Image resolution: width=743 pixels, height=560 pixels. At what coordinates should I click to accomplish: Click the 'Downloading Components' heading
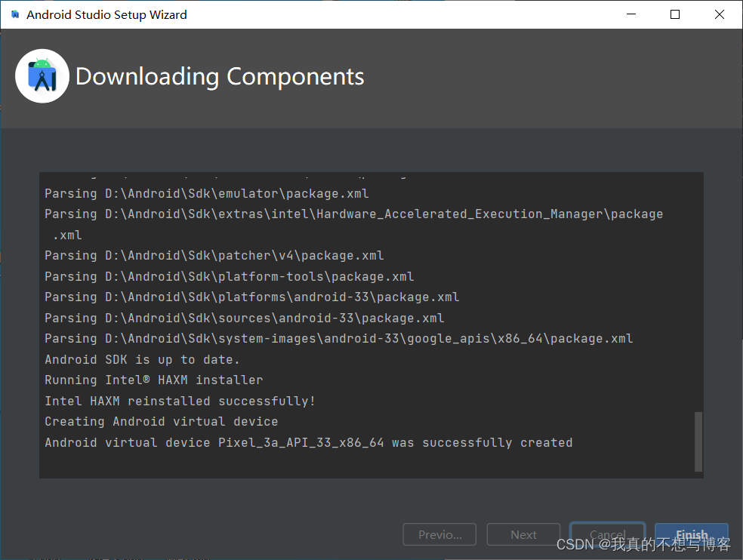coord(220,77)
